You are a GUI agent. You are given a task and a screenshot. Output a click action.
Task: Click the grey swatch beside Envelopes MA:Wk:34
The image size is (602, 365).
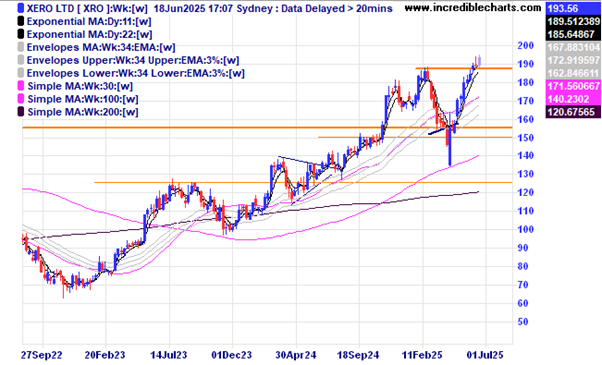[21, 47]
